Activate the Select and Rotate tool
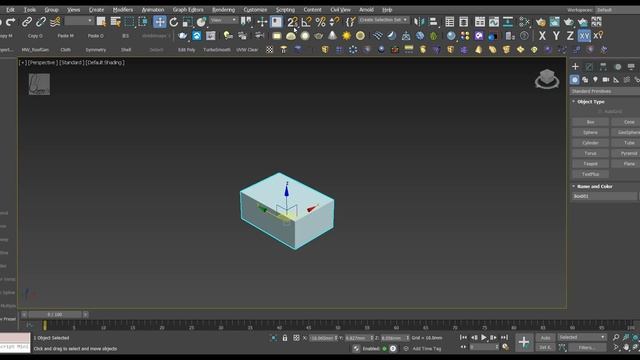This screenshot has width=640, height=360. [x=174, y=22]
